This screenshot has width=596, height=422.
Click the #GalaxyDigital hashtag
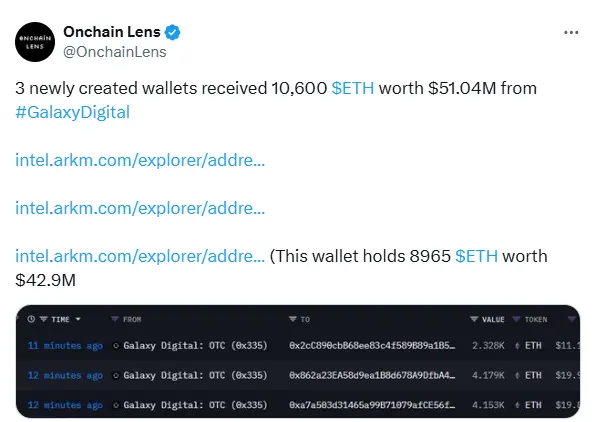click(73, 112)
